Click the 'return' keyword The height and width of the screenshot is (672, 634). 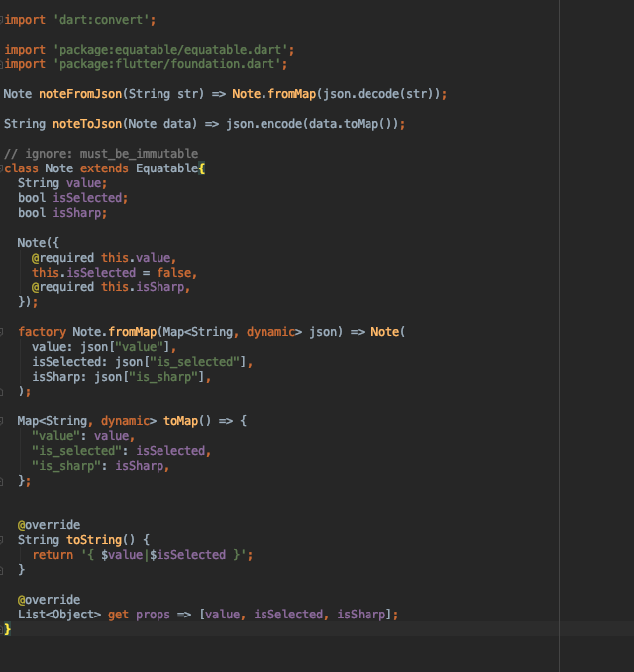coord(53,555)
